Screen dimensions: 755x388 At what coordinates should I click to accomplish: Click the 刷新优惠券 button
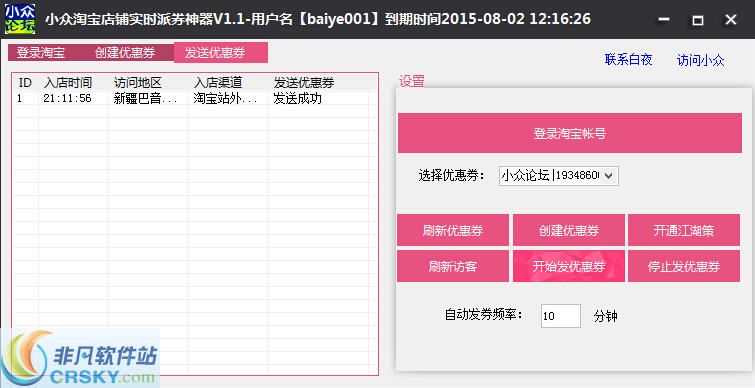pyautogui.click(x=453, y=230)
